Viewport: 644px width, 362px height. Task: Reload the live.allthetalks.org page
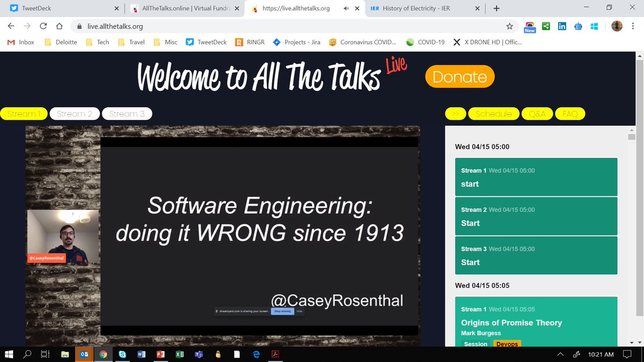(x=42, y=26)
